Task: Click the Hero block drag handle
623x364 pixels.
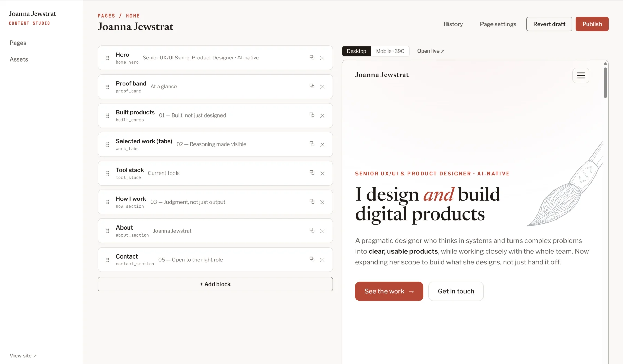Action: (x=108, y=58)
